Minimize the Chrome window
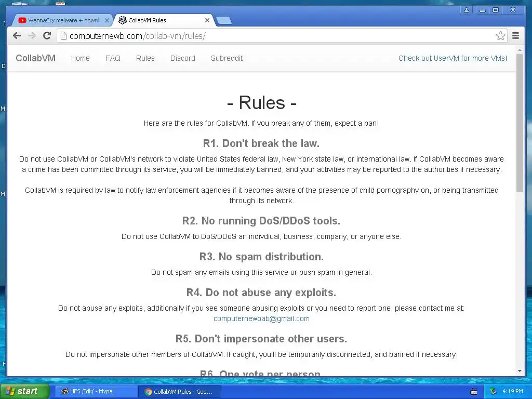 pyautogui.click(x=482, y=10)
